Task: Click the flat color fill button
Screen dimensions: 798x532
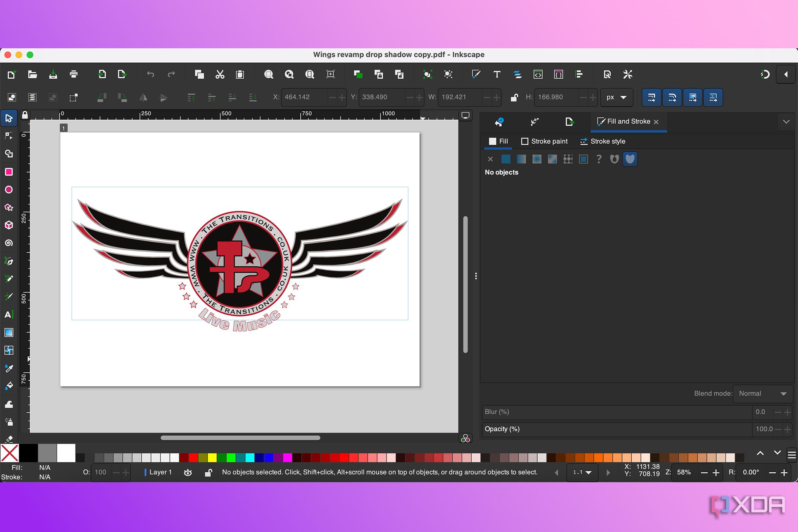Action: 506,159
